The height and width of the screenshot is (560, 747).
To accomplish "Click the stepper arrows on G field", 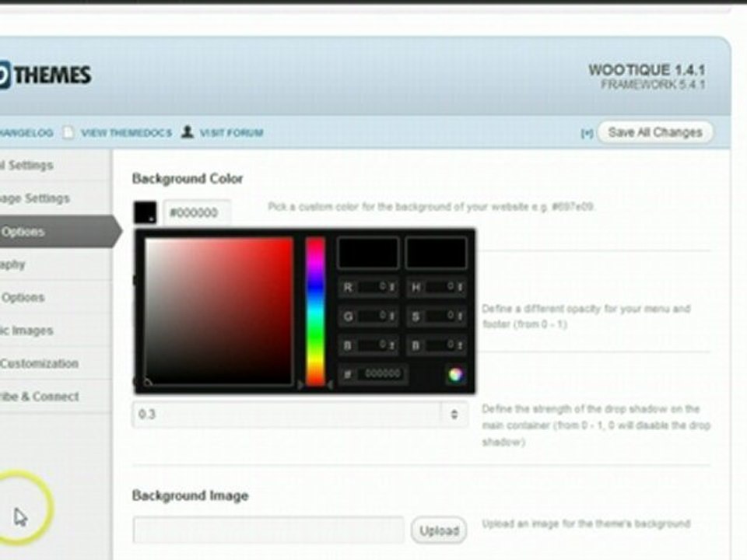I will (392, 317).
